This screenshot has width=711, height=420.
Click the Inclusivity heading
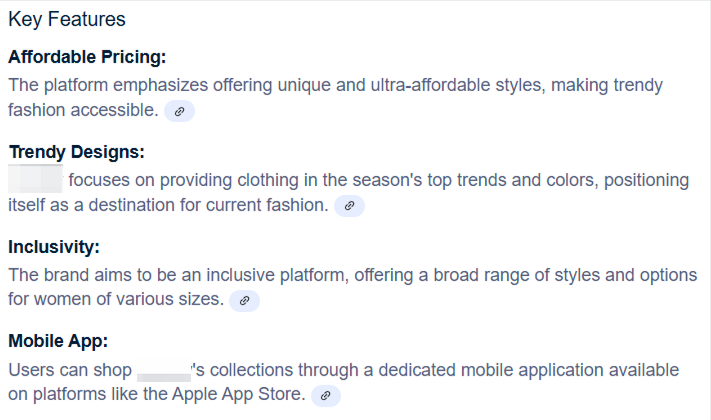click(x=54, y=246)
